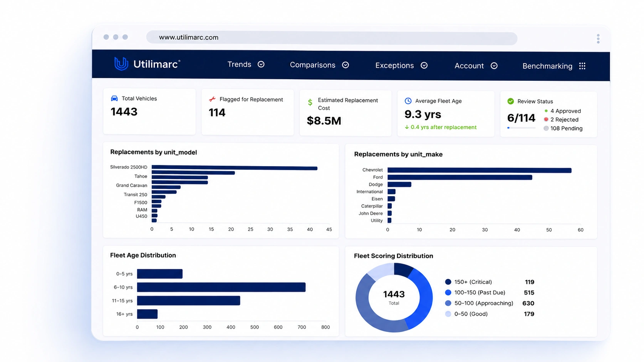Open the Exceptions menu
Viewport: 644px width, 362px height.
coord(394,65)
